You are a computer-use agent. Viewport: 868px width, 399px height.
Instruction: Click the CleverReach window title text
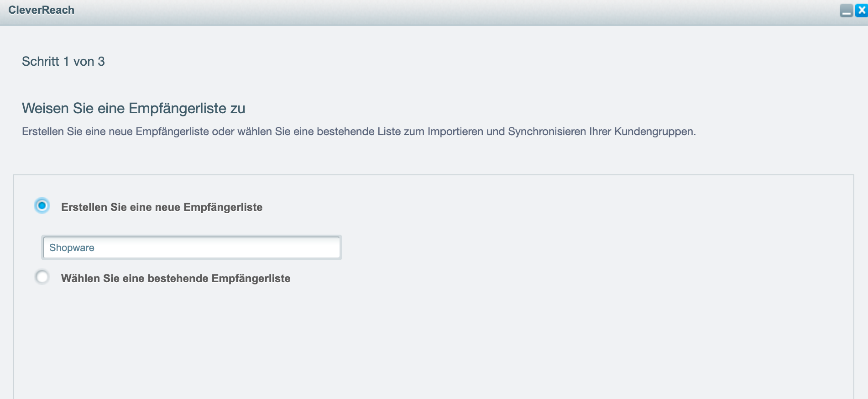tap(41, 10)
